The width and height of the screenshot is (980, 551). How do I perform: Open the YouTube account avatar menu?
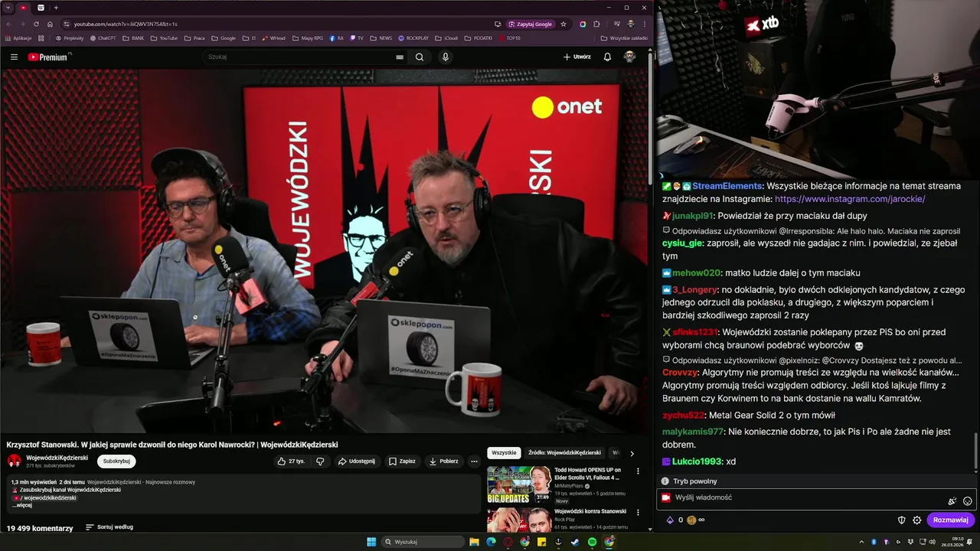pos(629,57)
